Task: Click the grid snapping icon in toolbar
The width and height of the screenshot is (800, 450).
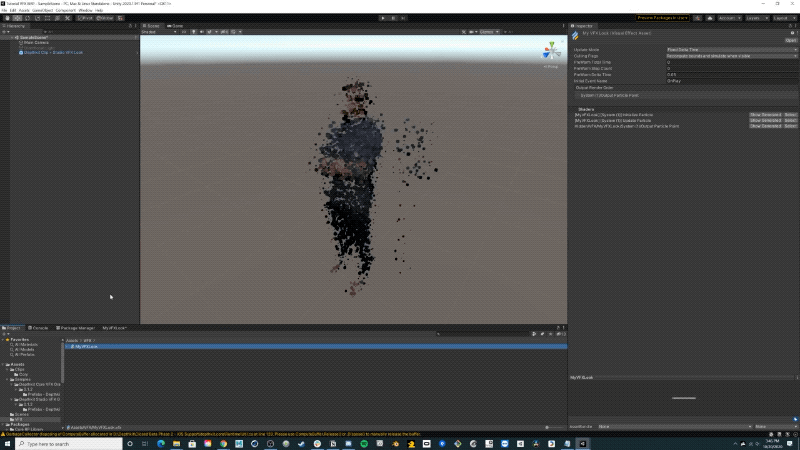Action: [x=120, y=18]
